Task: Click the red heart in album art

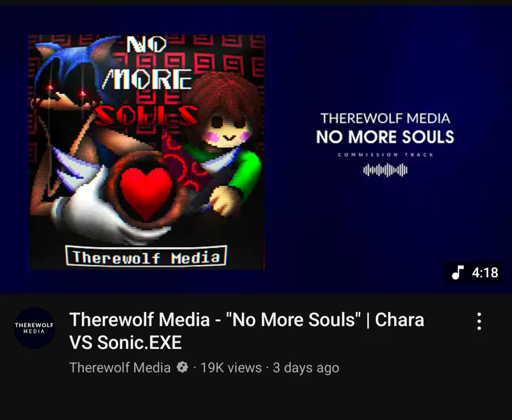Action: click(x=146, y=193)
